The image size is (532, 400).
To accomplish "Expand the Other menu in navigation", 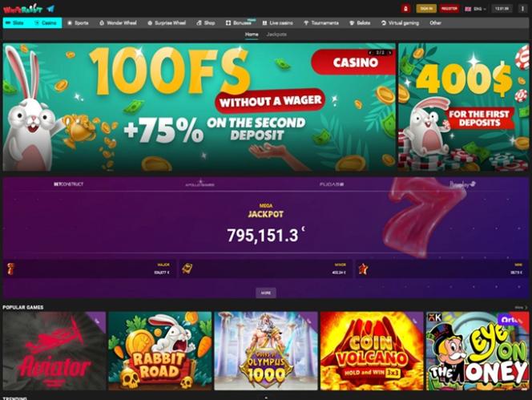I will (435, 22).
